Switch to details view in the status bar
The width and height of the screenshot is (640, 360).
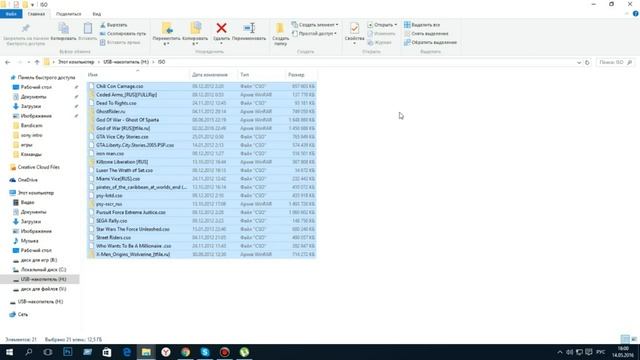point(625,339)
